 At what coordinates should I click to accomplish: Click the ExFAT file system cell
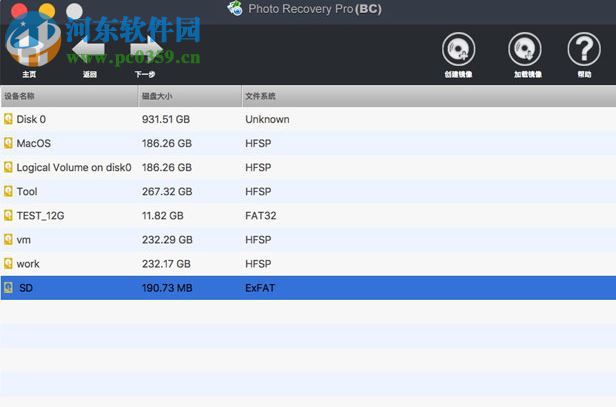[x=260, y=288]
